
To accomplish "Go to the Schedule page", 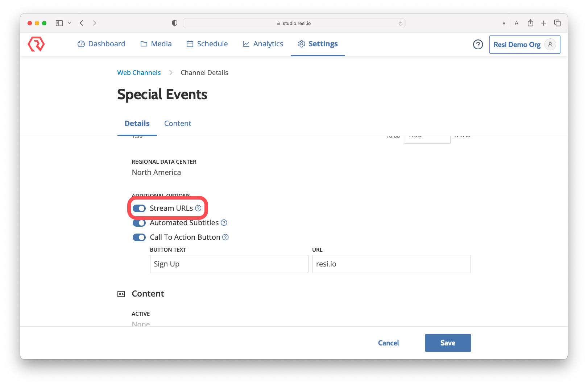I will tap(207, 44).
